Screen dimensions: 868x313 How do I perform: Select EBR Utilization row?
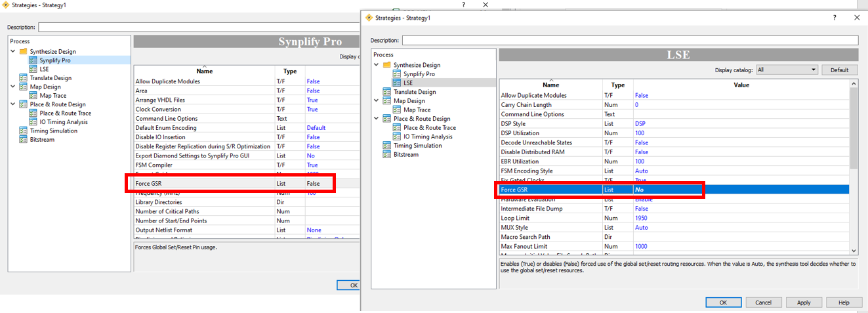coord(674,161)
